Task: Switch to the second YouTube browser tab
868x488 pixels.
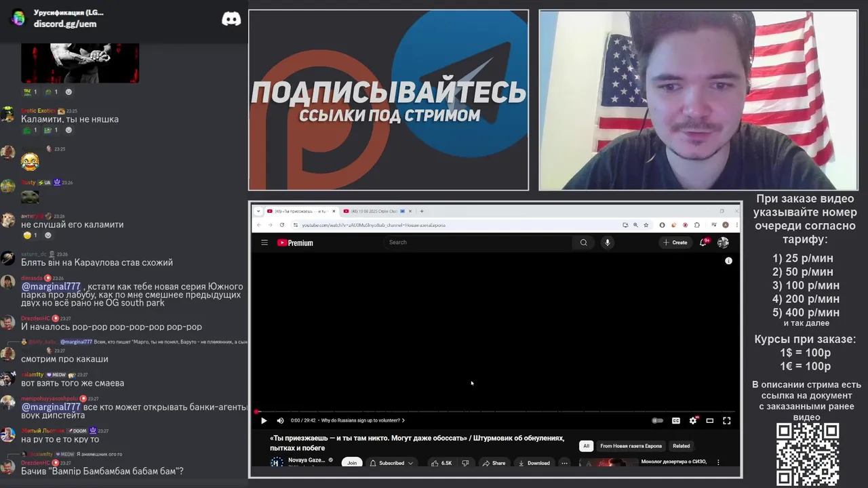Action: 377,211
